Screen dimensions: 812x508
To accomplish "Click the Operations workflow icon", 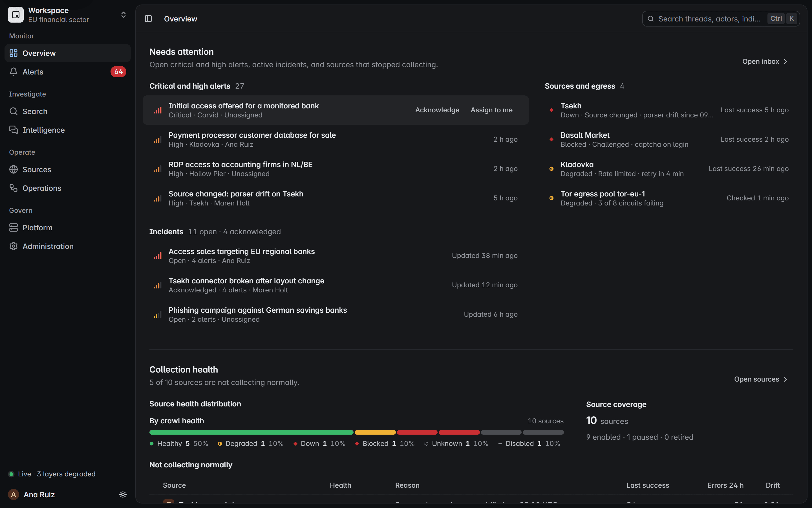I will coord(14,188).
